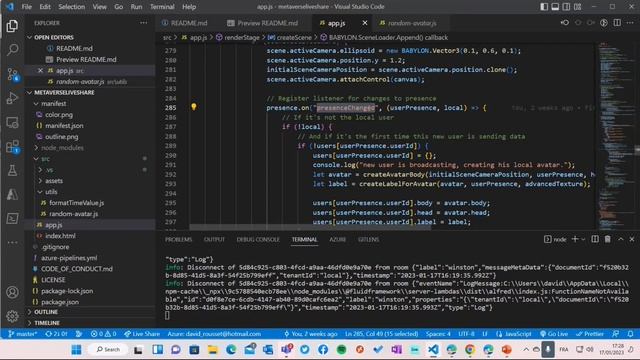The width and height of the screenshot is (640, 360).
Task: Expand the Timeline section
Action: point(90,323)
